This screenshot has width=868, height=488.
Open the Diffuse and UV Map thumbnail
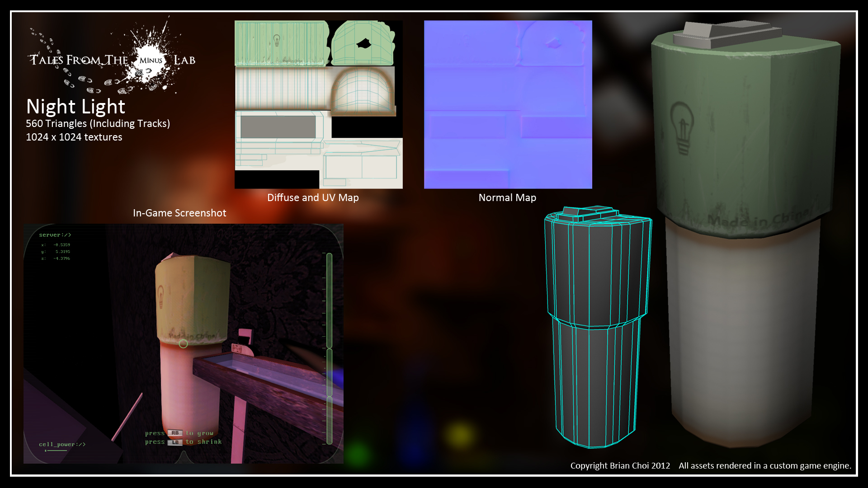coord(319,104)
